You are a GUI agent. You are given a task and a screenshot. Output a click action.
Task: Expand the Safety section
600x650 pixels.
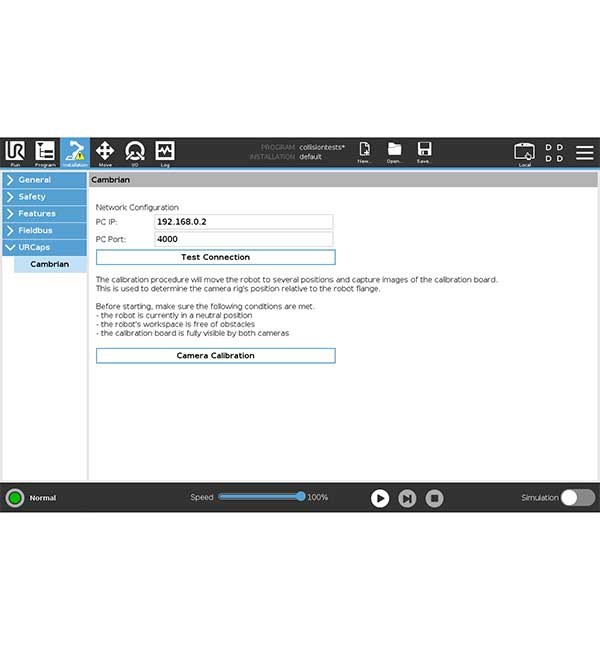click(44, 197)
